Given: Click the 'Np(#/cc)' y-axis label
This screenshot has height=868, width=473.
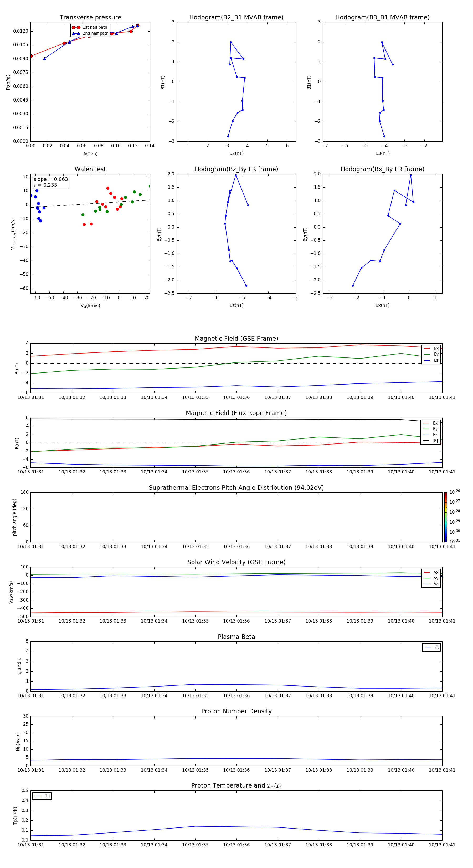Looking at the screenshot, I should tap(18, 741).
